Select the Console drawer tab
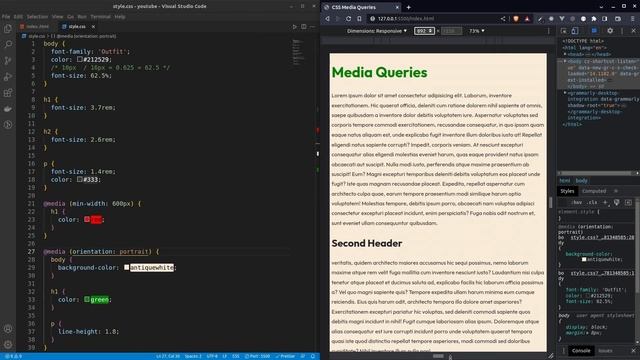Viewport: 640px width, 360px height. (x=581, y=351)
